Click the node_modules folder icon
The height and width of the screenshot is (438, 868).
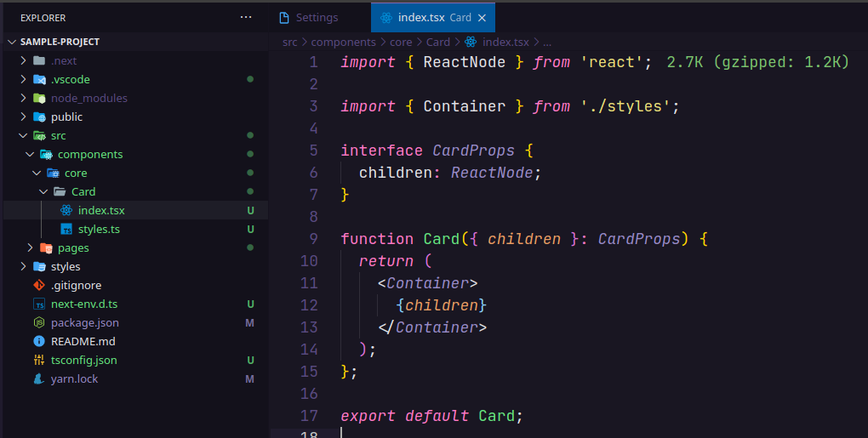tap(39, 99)
